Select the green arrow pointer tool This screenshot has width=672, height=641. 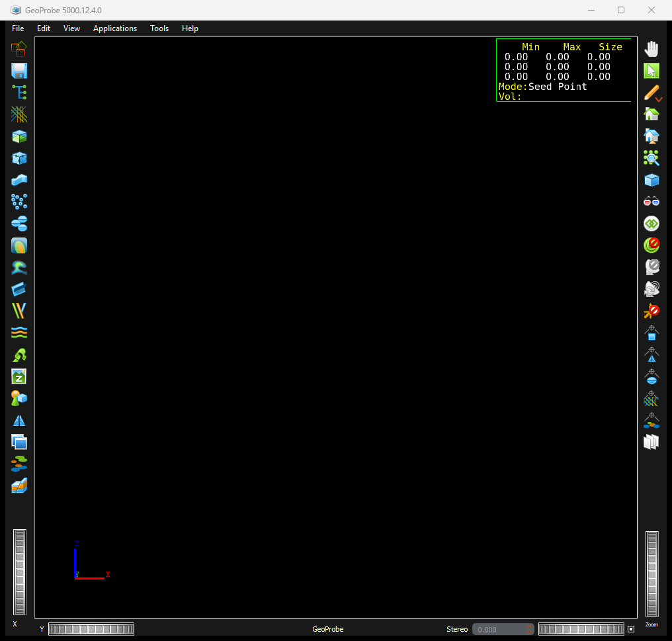(651, 71)
